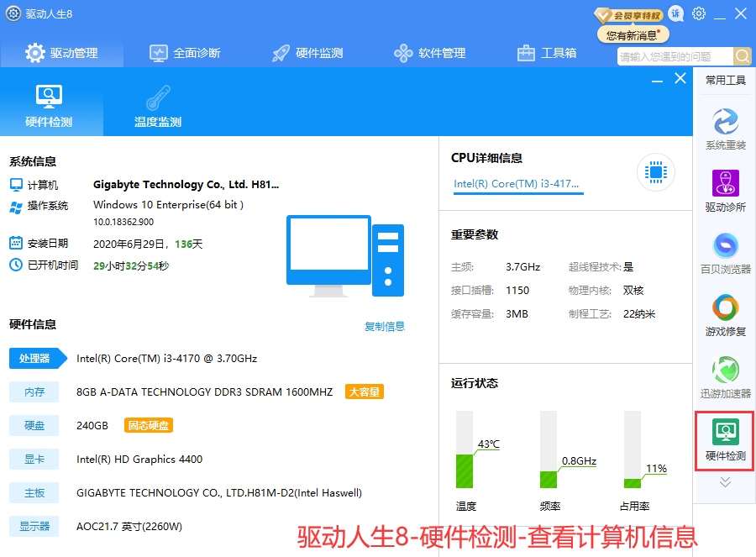Viewport: 756px width, 557px height.
Task: Click the 22纳米 制程工艺 value
Action: pyautogui.click(x=639, y=314)
